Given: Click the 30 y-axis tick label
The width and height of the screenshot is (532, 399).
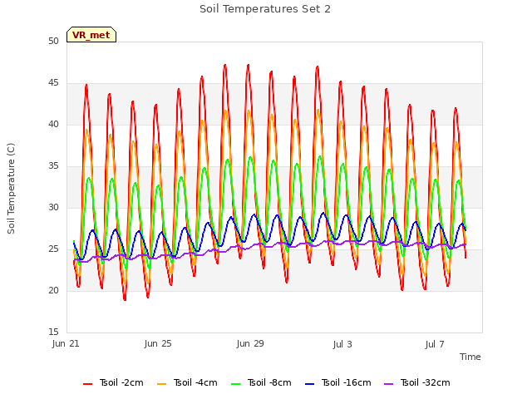Looking at the screenshot, I should click(x=53, y=207).
